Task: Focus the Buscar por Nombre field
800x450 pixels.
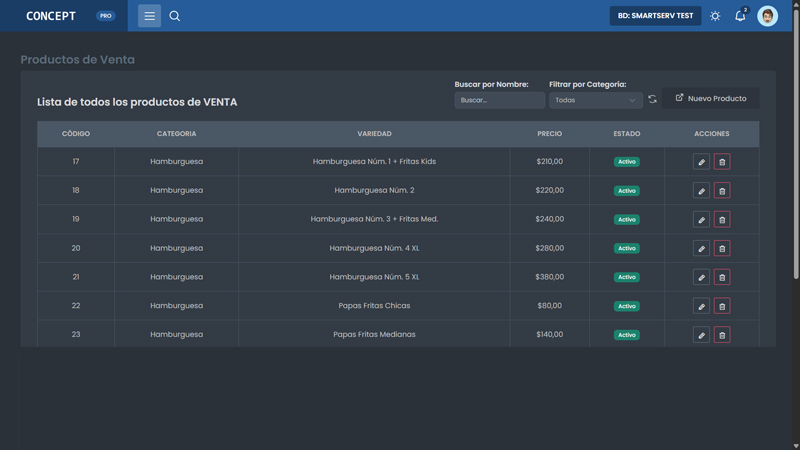Action: click(499, 100)
